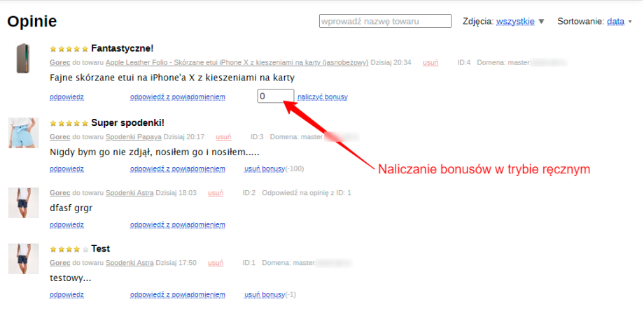Click naliczyć bonusy link
The image size is (644, 323).
(x=322, y=97)
